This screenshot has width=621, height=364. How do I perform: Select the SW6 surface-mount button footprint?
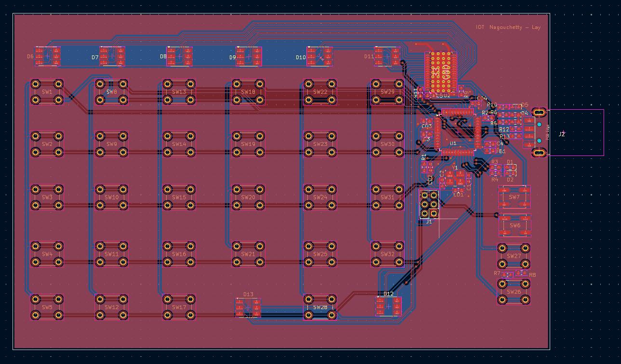coord(515,225)
